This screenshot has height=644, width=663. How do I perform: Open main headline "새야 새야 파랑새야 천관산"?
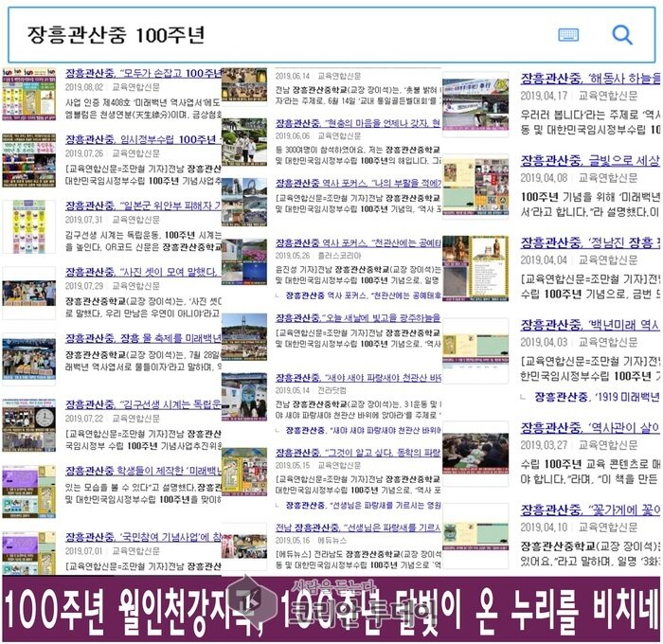358,378
